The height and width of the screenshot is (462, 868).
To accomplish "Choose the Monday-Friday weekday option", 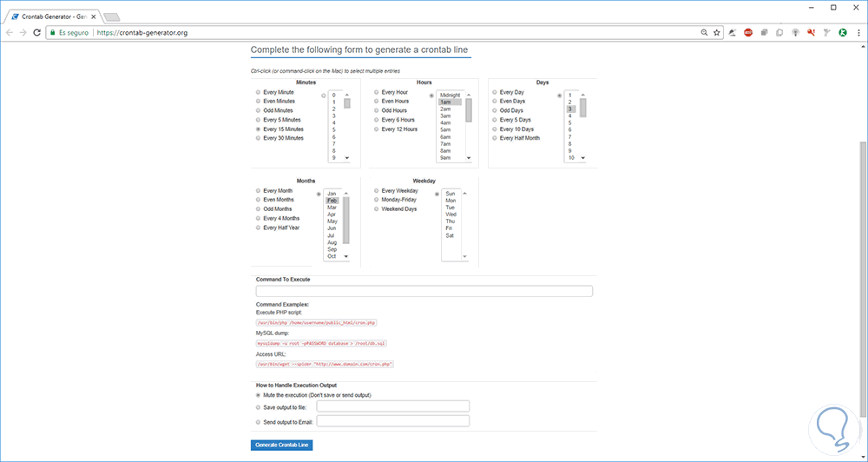I will (377, 200).
